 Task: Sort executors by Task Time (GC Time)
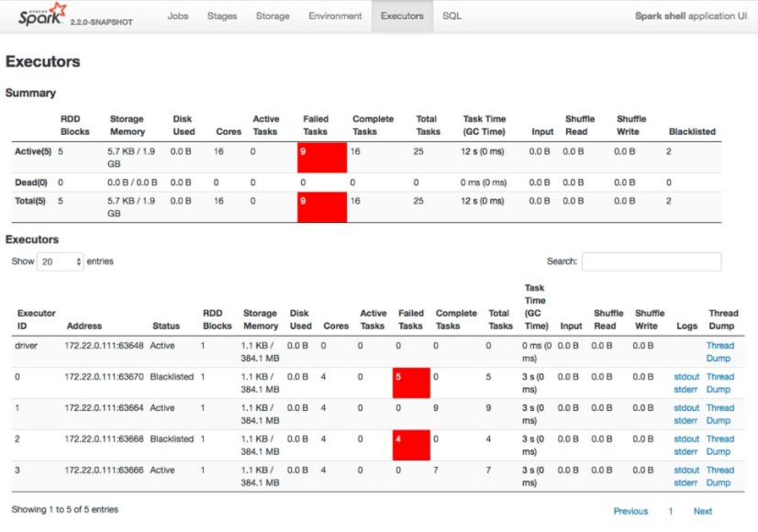click(536, 307)
